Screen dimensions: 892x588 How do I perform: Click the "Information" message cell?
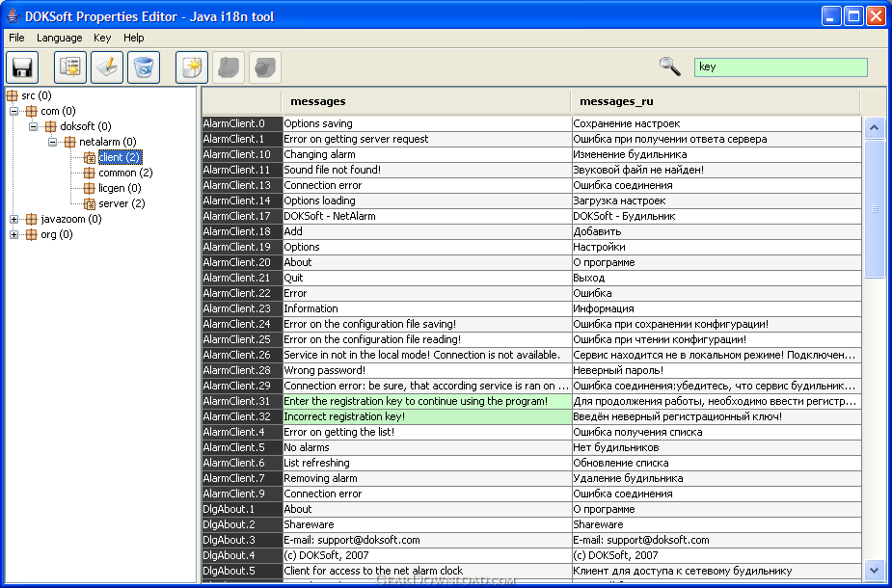click(x=427, y=308)
